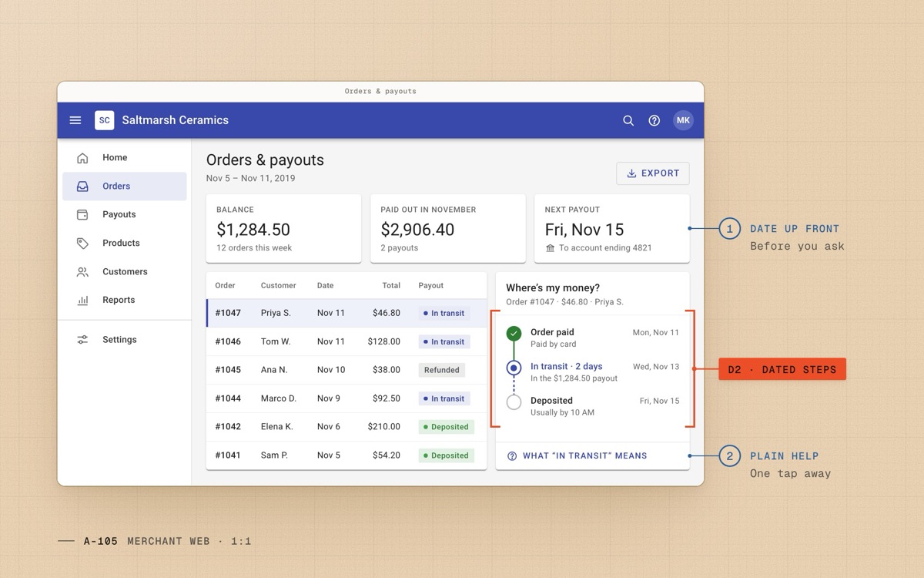Image resolution: width=924 pixels, height=578 pixels.
Task: Open What "In transit" means help link
Action: [577, 456]
